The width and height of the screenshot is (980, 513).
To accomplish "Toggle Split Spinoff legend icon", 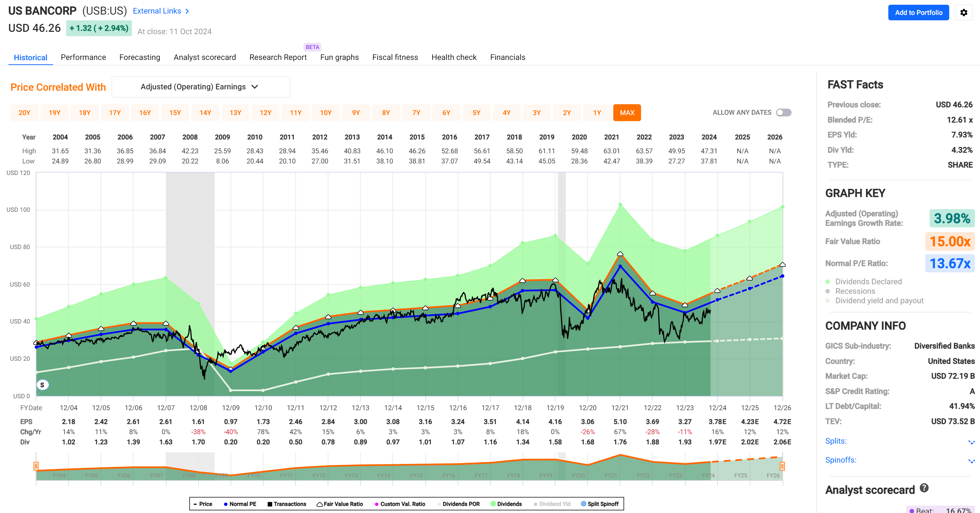I will (583, 504).
